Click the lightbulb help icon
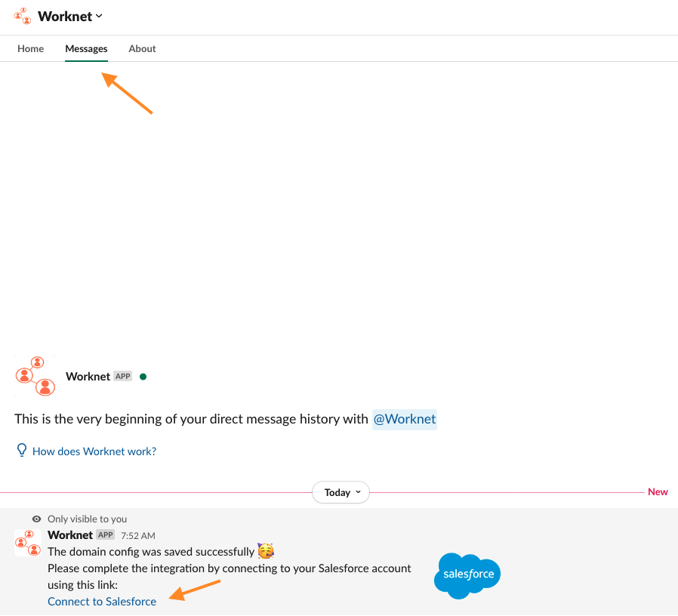678x616 pixels. click(22, 450)
